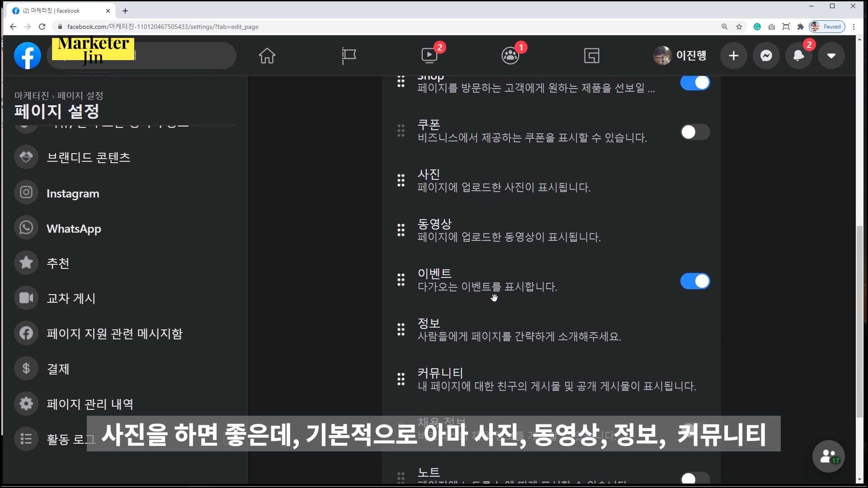Image resolution: width=868 pixels, height=488 pixels.
Task: Open the Messenger icon
Action: point(766,56)
